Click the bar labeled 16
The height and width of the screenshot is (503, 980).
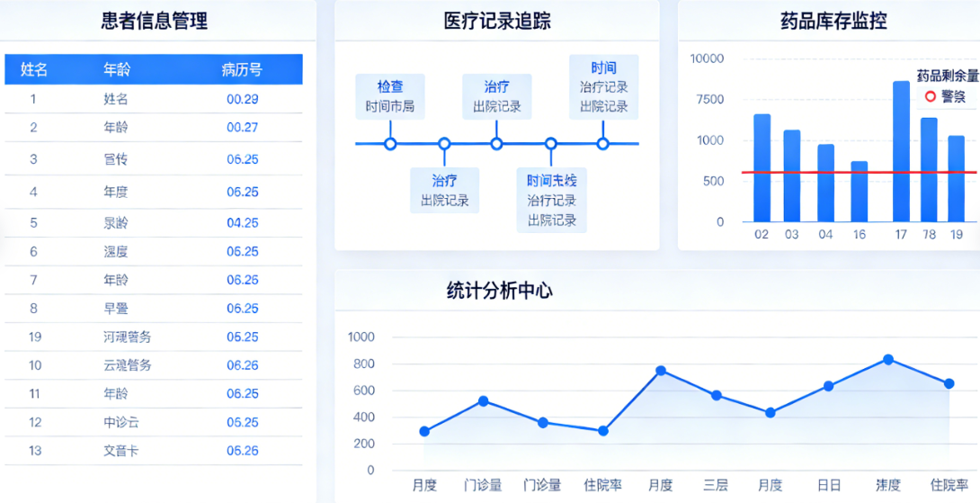860,192
